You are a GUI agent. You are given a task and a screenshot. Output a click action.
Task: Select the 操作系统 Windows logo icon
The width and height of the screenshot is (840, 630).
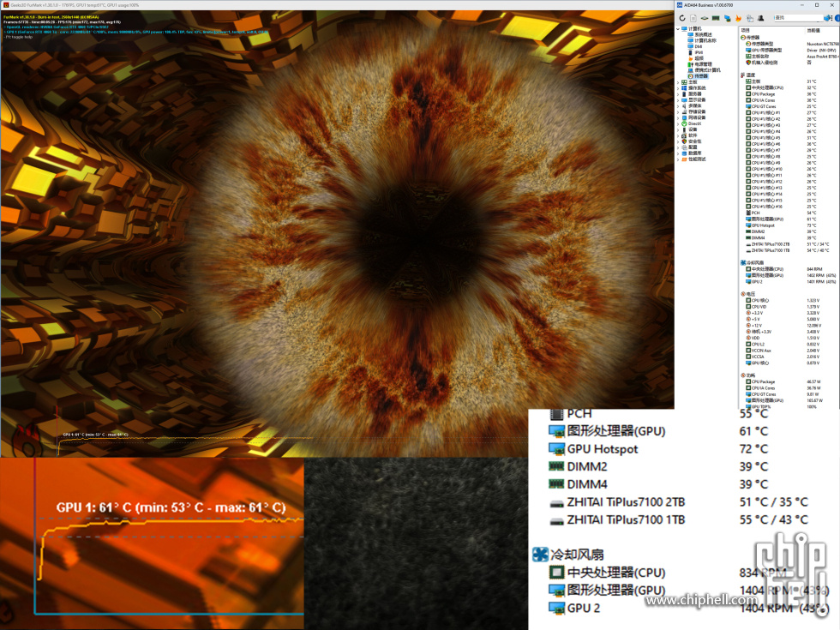685,87
